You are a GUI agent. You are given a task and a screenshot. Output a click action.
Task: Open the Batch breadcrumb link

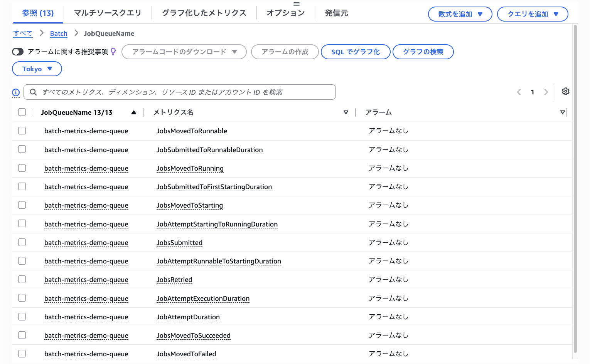[59, 34]
